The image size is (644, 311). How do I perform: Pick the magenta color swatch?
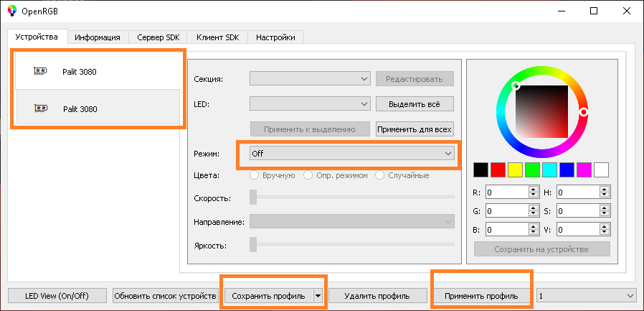(584, 170)
